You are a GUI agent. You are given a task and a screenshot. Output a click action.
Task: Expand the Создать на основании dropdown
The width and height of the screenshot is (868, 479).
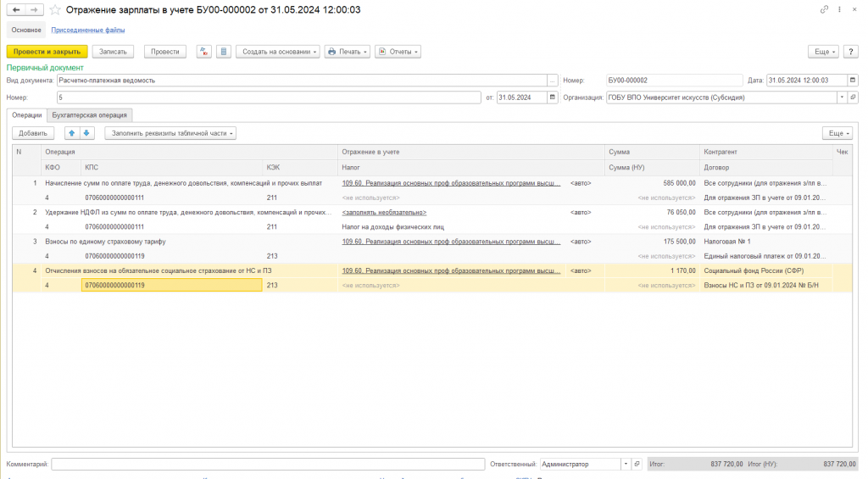coord(278,52)
